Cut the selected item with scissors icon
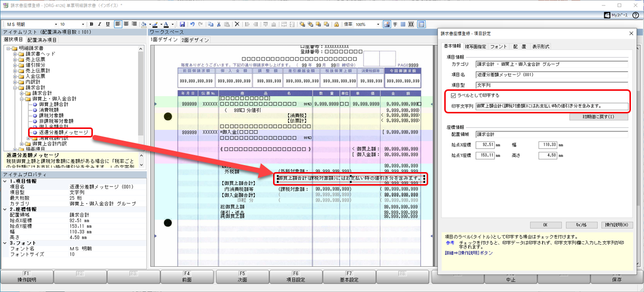The image size is (644, 292). (219, 24)
